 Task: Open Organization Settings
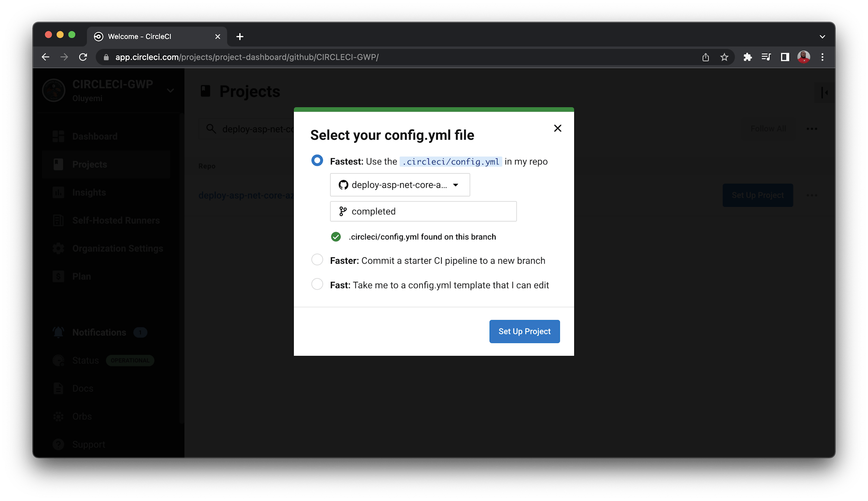118,248
